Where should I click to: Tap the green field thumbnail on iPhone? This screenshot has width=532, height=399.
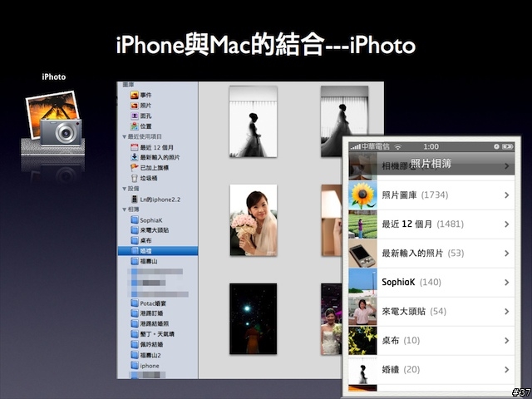click(362, 224)
